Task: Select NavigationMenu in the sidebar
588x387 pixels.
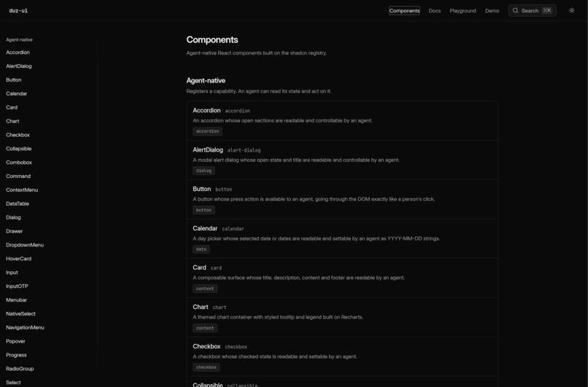Action: [x=25, y=327]
